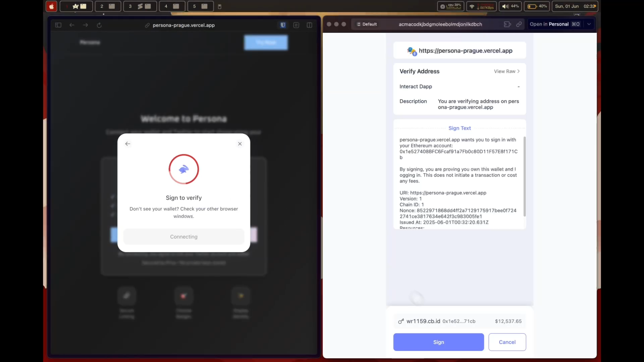The width and height of the screenshot is (644, 362).
Task: Toggle the browser sidebar icon
Action: pos(58,25)
